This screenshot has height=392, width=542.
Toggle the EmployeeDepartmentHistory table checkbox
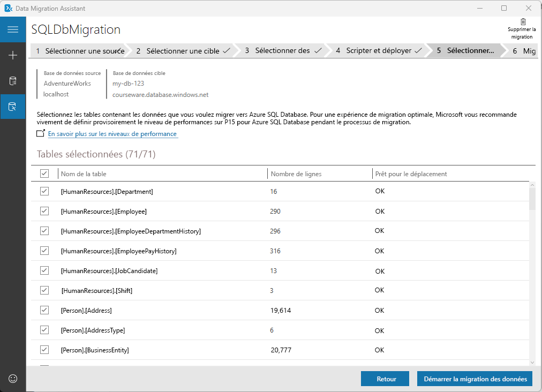44,231
